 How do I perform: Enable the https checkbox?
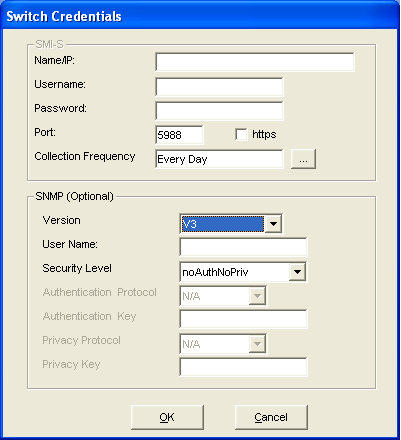[x=241, y=135]
